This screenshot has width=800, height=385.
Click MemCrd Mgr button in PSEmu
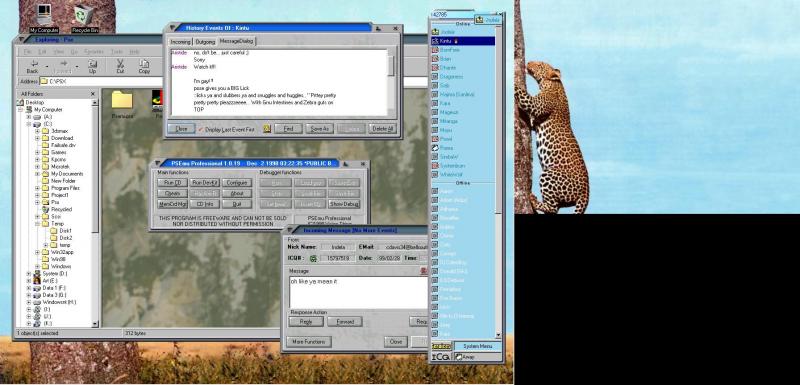(x=172, y=204)
